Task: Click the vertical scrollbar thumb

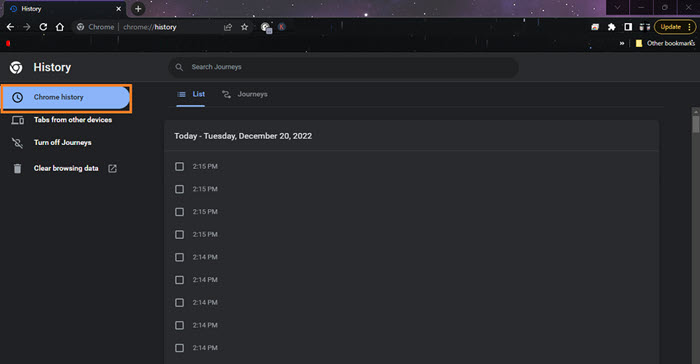Action: pos(696,124)
